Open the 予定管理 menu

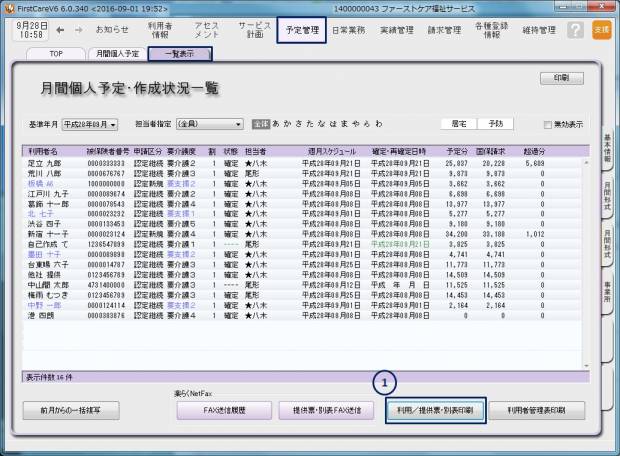coord(300,30)
